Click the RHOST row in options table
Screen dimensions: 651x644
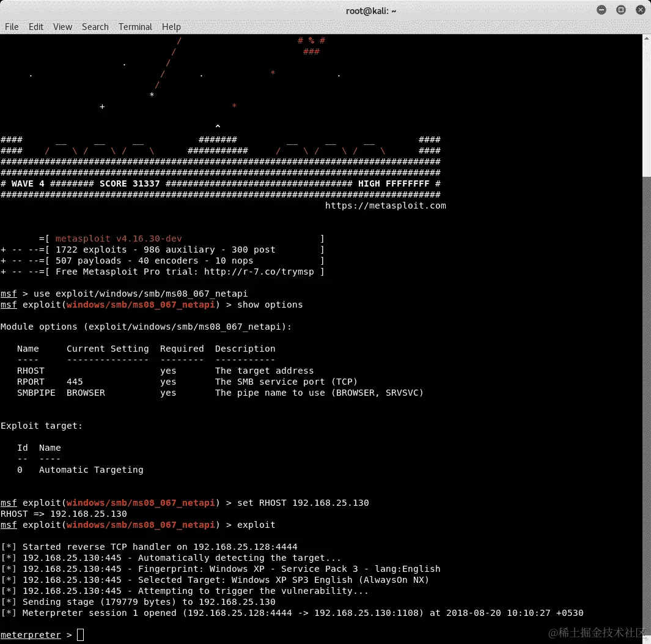165,371
